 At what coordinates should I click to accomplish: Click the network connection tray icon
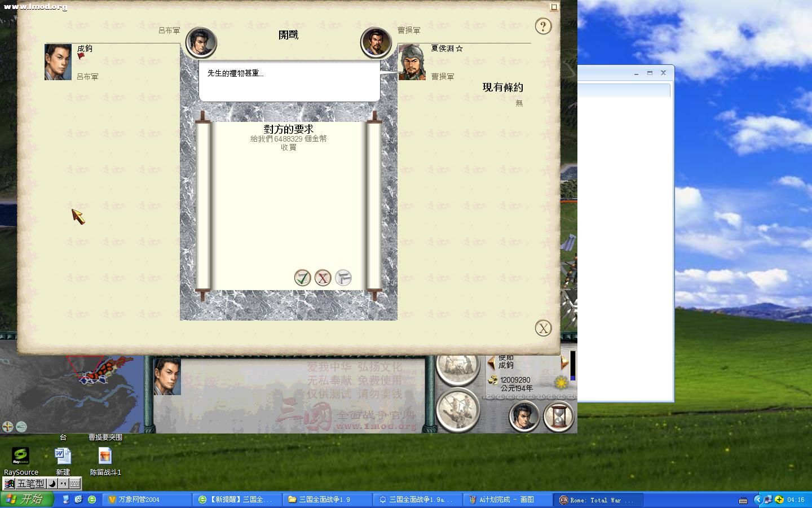pos(768,500)
